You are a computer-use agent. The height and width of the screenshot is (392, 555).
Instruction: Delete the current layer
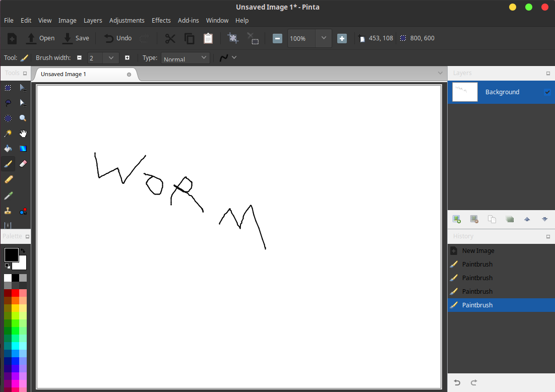tap(474, 219)
